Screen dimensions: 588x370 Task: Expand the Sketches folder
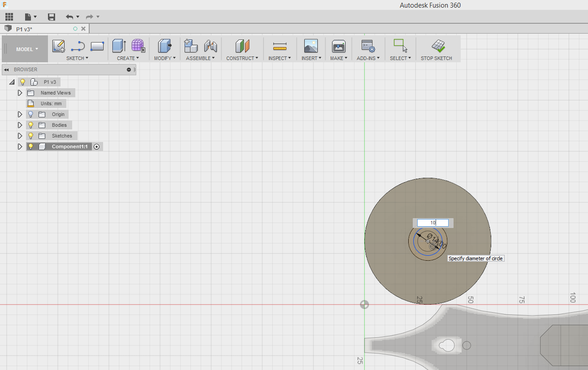tap(20, 136)
